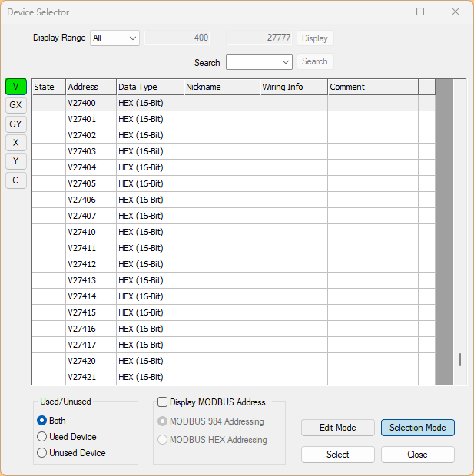Viewport: 474px width, 476px height.
Task: Click the Wiring Info column header
Action: click(x=293, y=87)
